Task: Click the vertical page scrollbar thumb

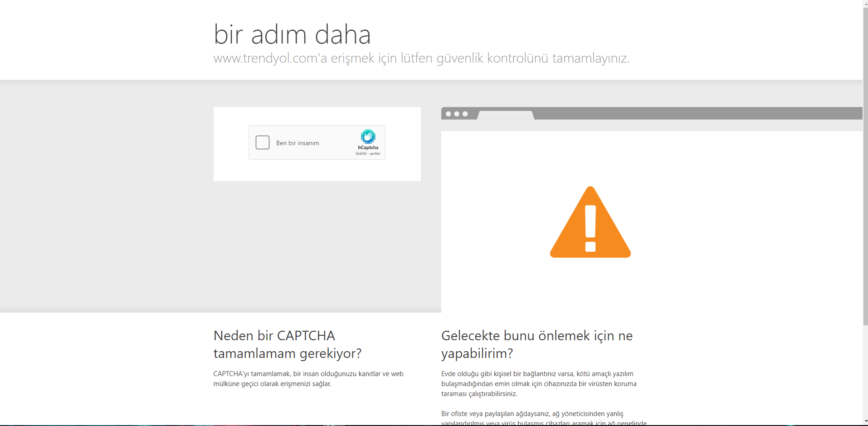Action: pos(865,166)
